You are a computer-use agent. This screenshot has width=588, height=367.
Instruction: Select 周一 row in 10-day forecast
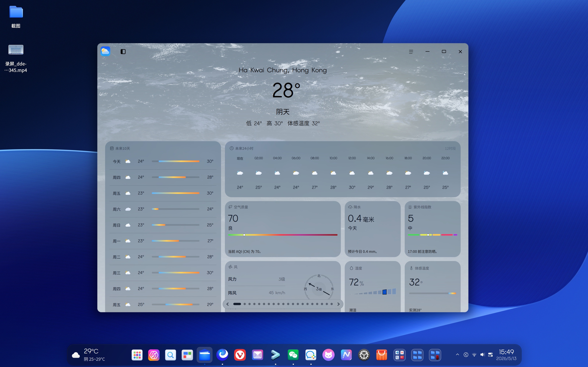click(163, 241)
